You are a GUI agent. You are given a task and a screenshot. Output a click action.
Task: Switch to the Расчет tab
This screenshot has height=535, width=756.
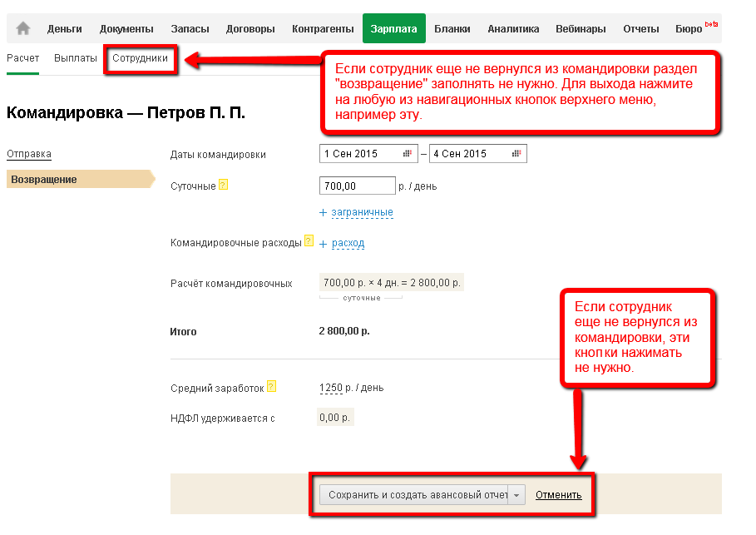(x=22, y=58)
